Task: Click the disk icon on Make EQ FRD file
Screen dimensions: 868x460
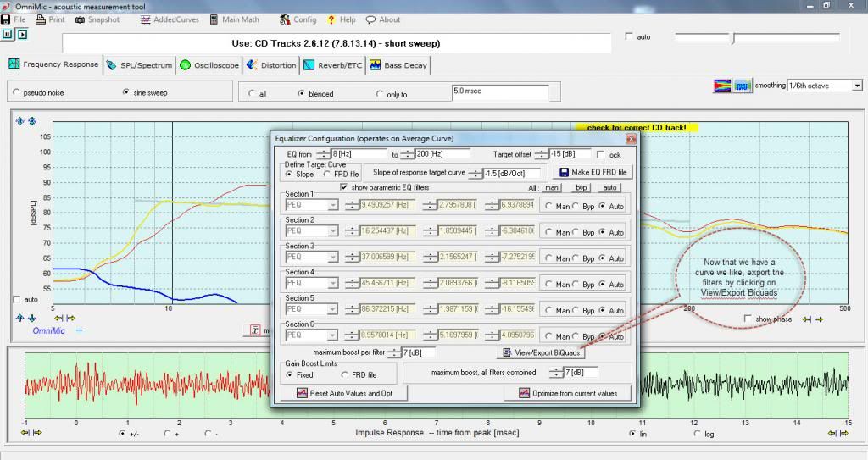Action: (564, 172)
